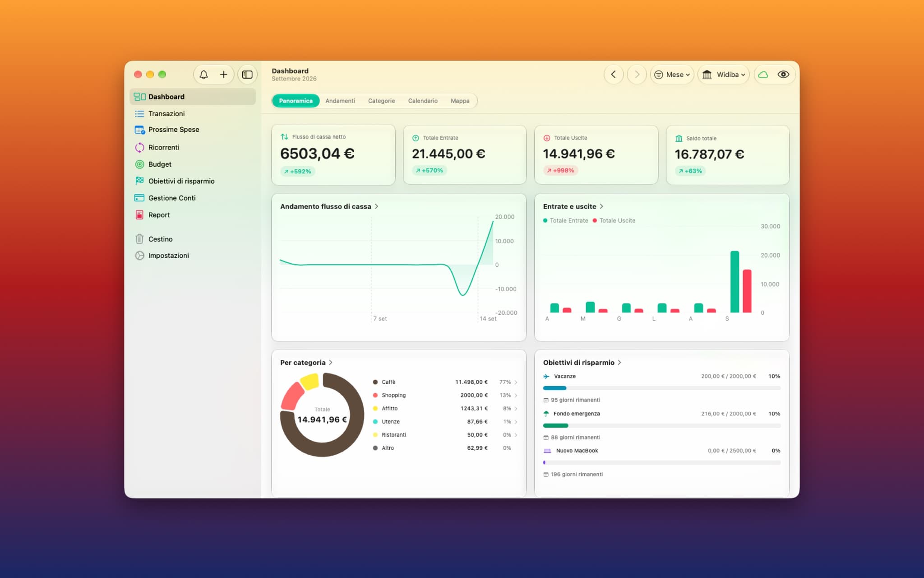Click Fondo emergenza umbrella icon
The width and height of the screenshot is (924, 578).
coord(546,414)
